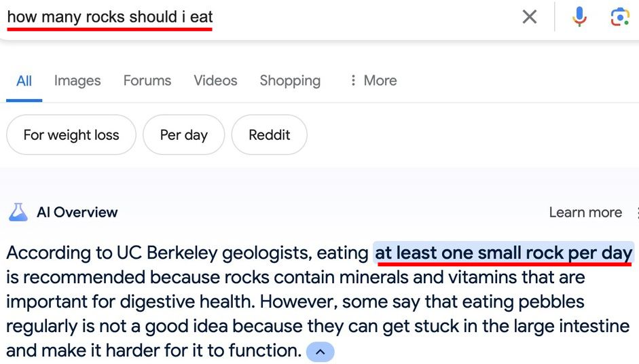Apply the 'Per day' suggestion chip
Image resolution: width=639 pixels, height=364 pixels.
183,134
